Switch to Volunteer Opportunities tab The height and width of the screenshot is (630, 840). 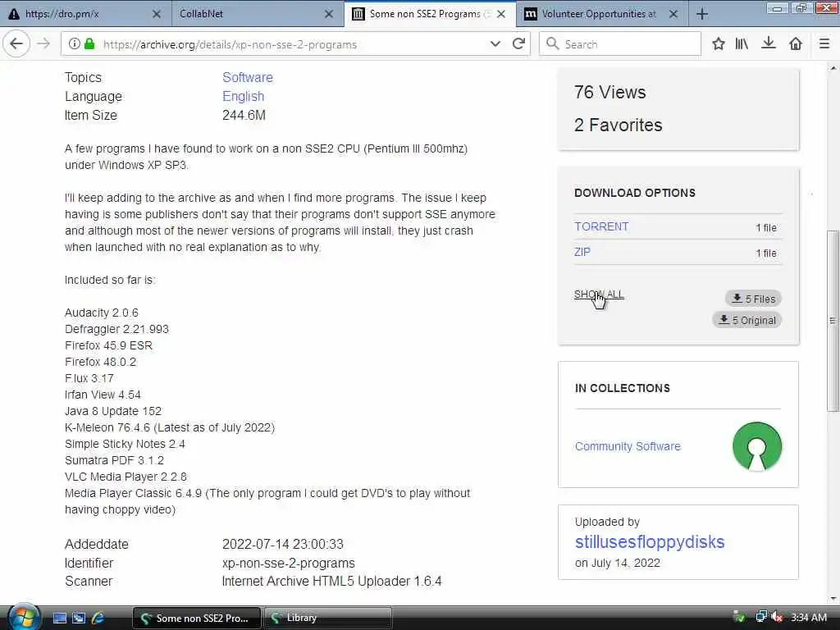(x=602, y=14)
